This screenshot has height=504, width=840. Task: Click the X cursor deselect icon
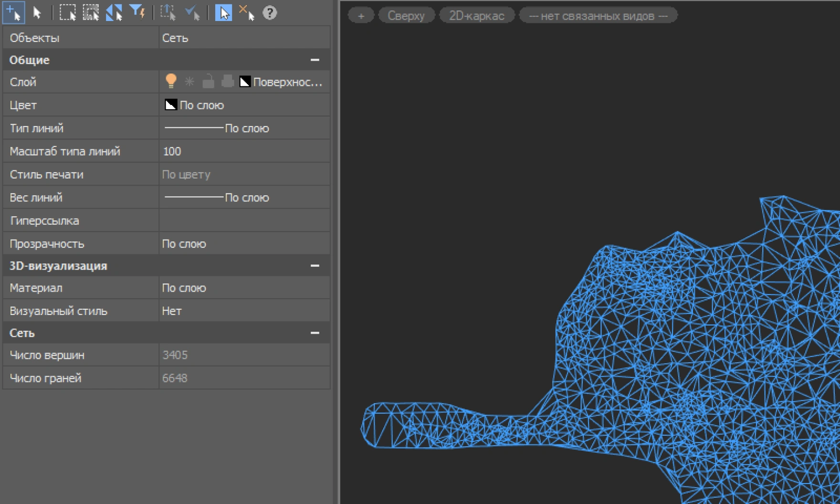[246, 13]
